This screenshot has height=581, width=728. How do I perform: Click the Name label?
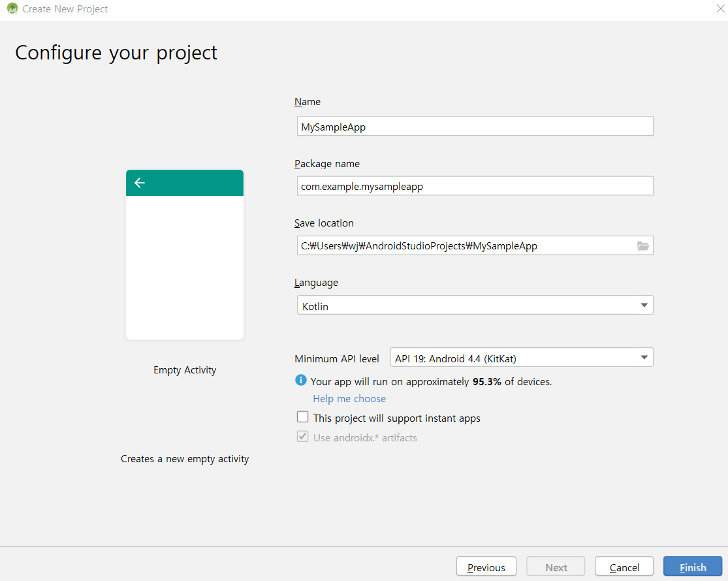(x=308, y=102)
